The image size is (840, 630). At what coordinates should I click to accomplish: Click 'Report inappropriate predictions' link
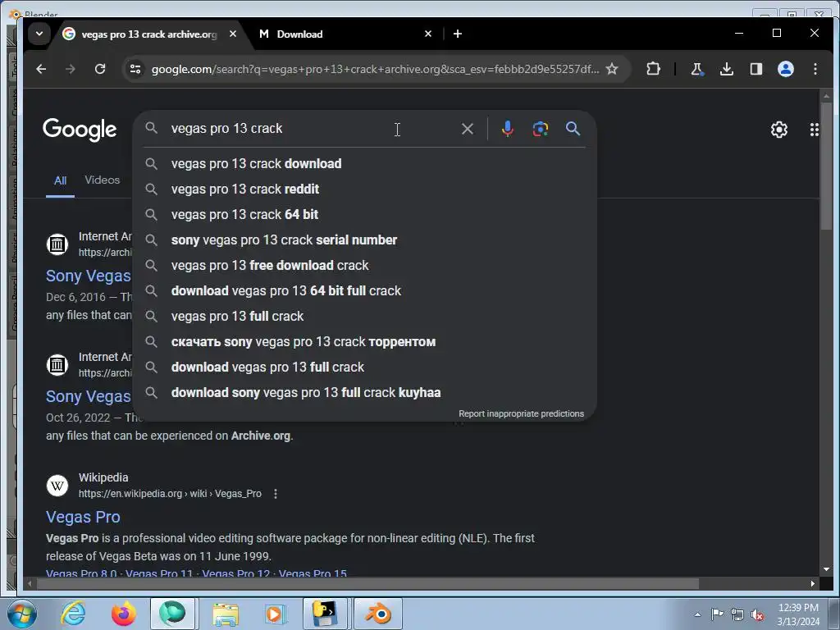[521, 413]
